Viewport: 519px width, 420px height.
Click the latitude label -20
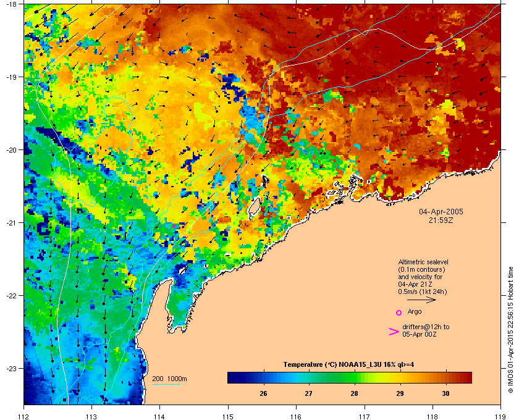[x=11, y=150]
